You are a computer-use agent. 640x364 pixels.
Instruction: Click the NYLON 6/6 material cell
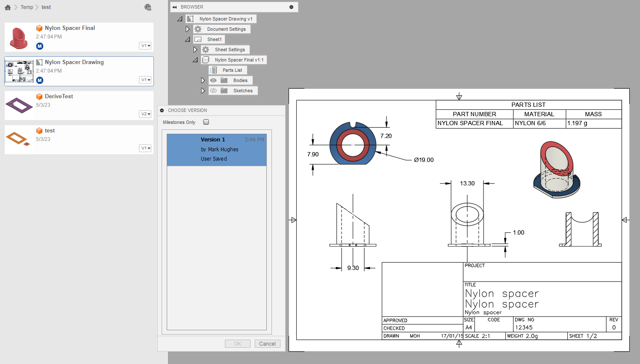(x=540, y=123)
